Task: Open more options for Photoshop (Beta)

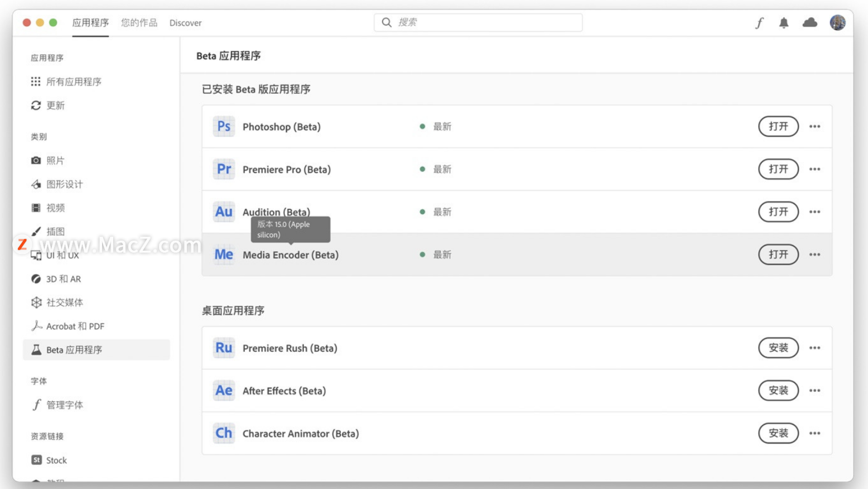Action: point(814,127)
